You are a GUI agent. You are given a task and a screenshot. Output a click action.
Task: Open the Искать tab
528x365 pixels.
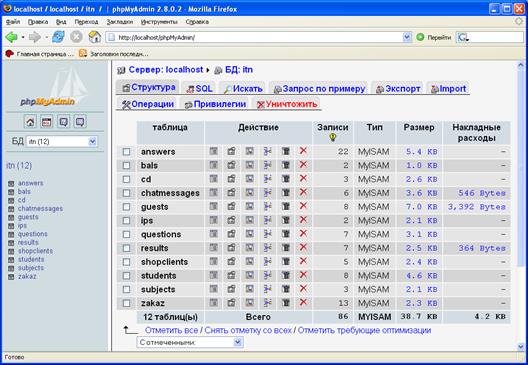[x=243, y=89]
